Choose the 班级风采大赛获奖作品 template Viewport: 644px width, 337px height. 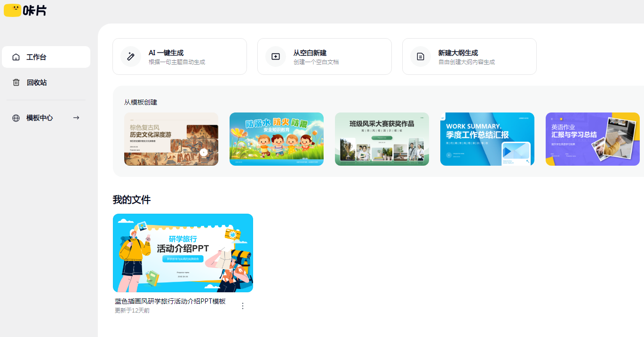click(x=382, y=139)
